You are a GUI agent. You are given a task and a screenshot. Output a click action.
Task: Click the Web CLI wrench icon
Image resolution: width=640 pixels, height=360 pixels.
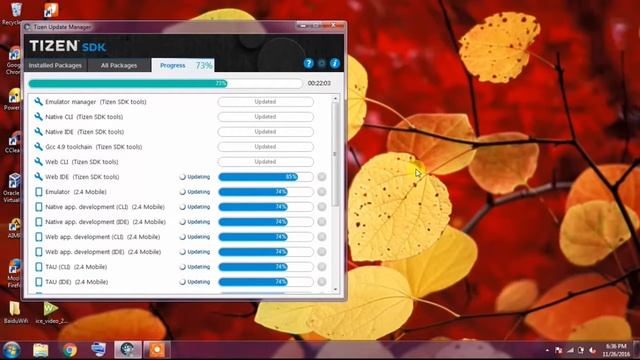(x=38, y=162)
